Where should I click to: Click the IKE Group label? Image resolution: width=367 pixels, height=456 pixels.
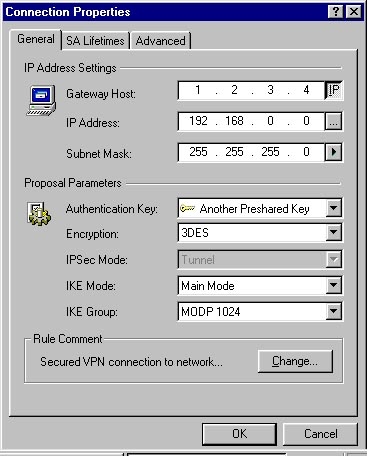(92, 312)
